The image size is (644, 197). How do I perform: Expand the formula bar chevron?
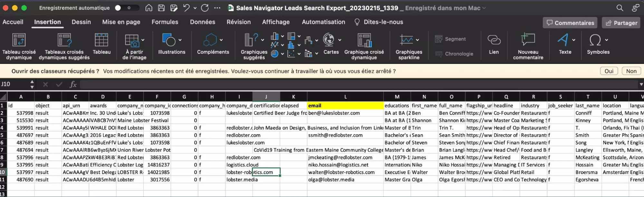pyautogui.click(x=641, y=84)
